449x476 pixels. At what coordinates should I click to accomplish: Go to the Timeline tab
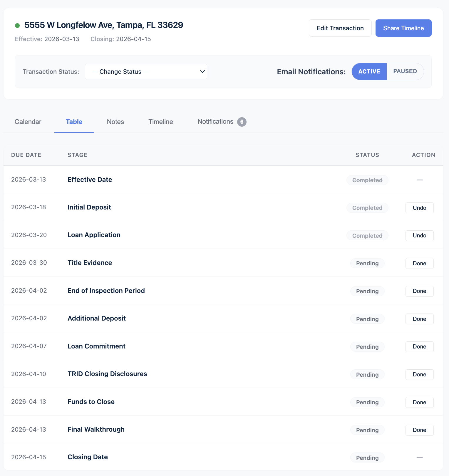160,122
